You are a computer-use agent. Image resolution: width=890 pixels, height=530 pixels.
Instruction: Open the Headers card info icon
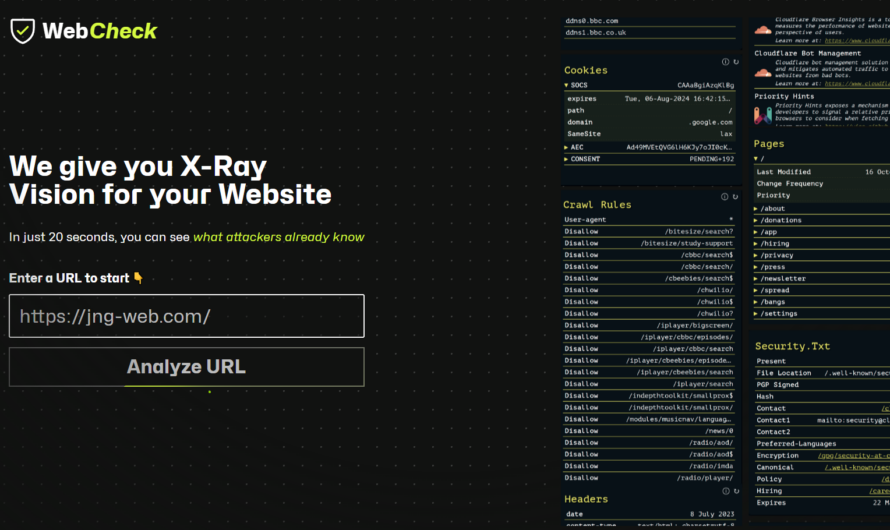coord(726,491)
